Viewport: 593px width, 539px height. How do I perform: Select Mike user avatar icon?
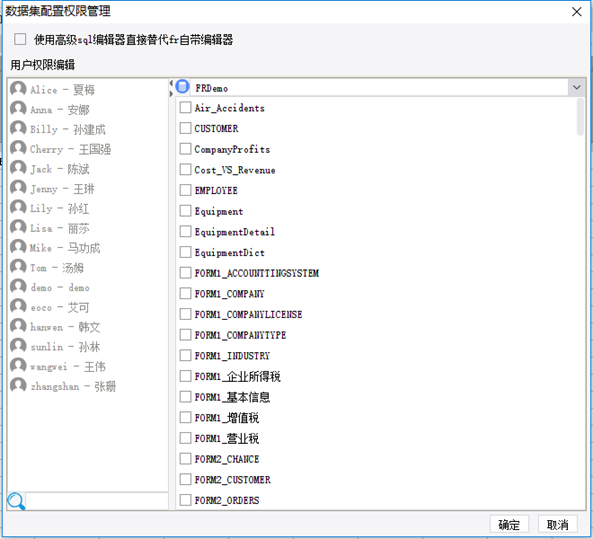pos(18,247)
